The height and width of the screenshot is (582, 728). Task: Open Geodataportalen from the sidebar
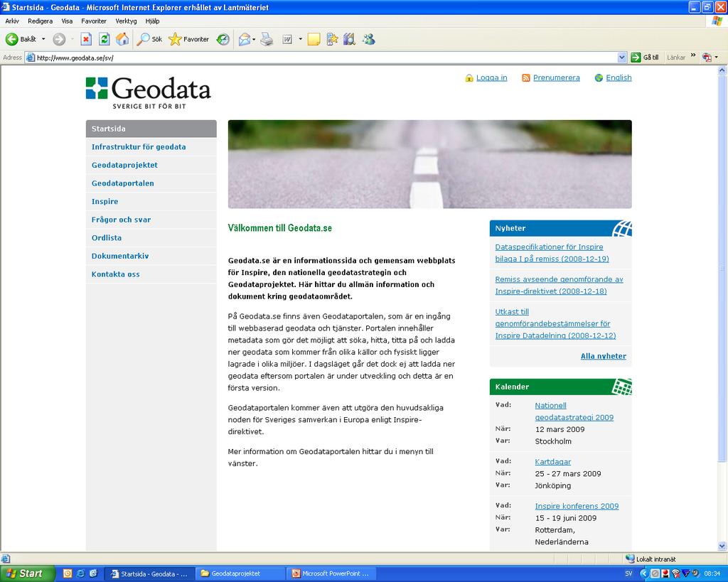[122, 183]
